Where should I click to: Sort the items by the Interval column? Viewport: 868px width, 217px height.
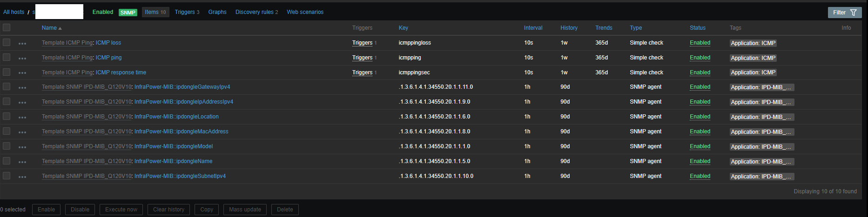(533, 28)
